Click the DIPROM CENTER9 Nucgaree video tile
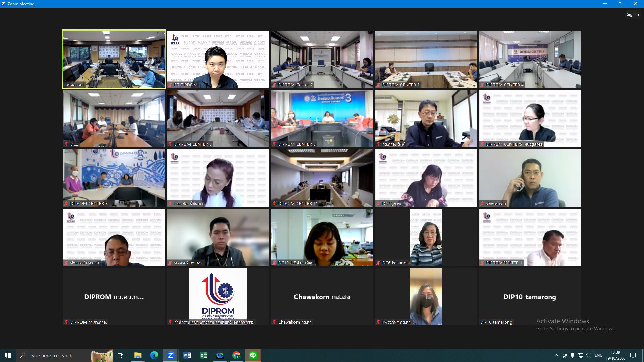 pos(530,119)
